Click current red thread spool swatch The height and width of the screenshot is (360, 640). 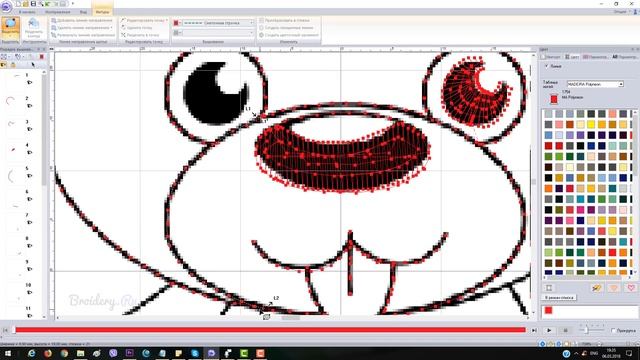(554, 99)
